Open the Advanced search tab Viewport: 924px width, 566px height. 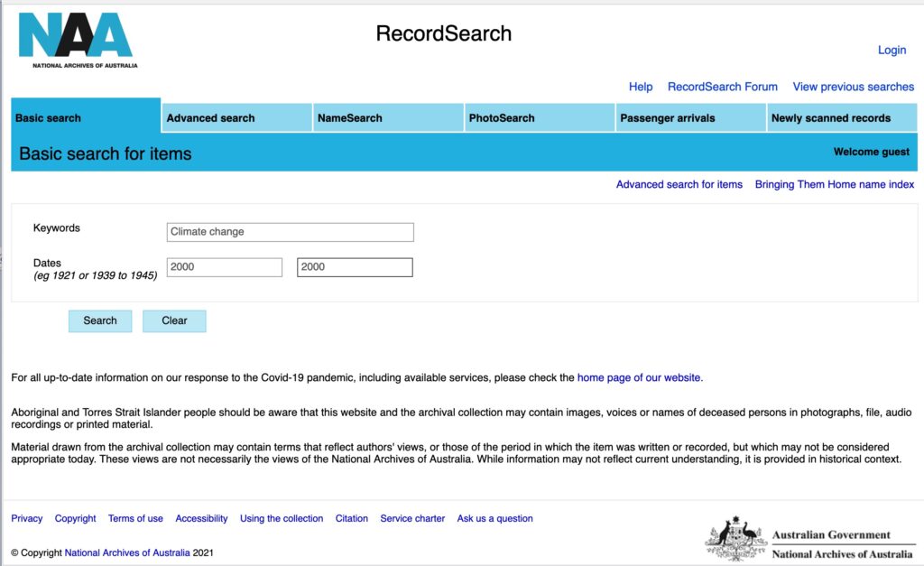point(210,118)
